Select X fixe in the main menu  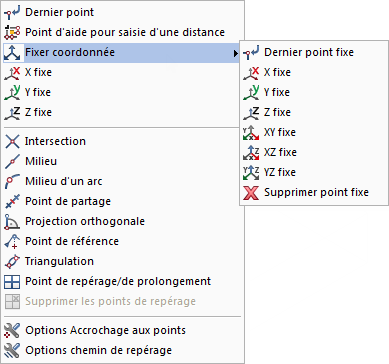tap(123, 72)
